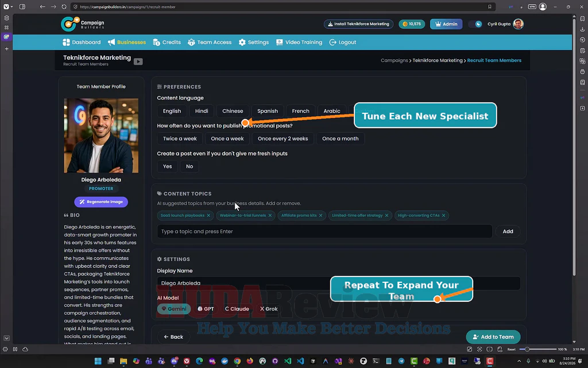Select Claude AI model
This screenshot has width=588, height=368.
point(237,309)
